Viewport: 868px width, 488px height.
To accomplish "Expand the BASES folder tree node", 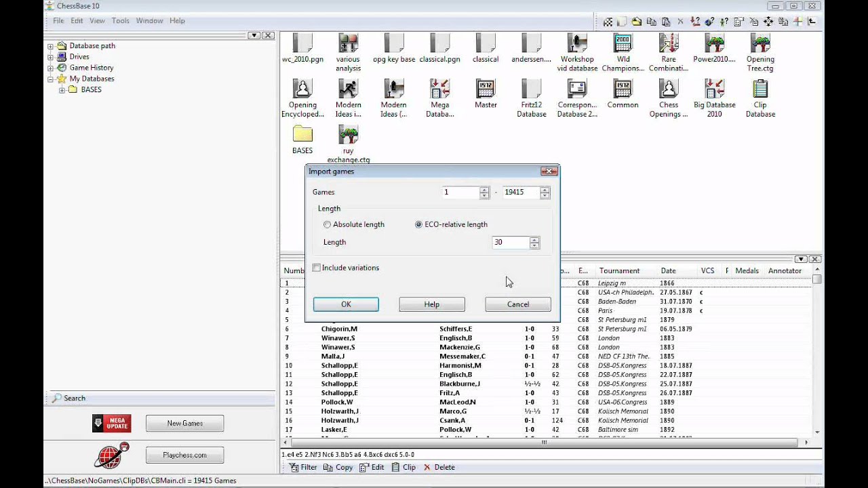I will (x=62, y=89).
